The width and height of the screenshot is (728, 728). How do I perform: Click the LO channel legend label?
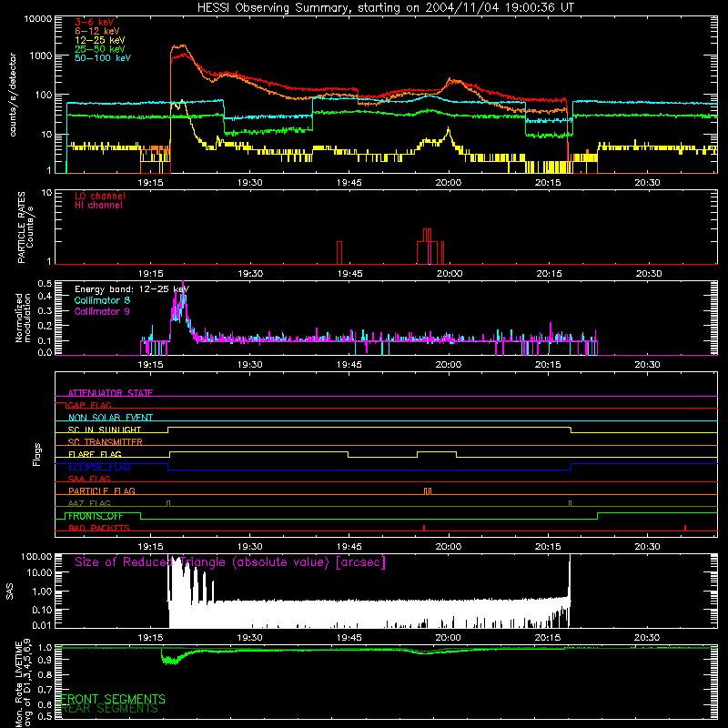coord(100,196)
